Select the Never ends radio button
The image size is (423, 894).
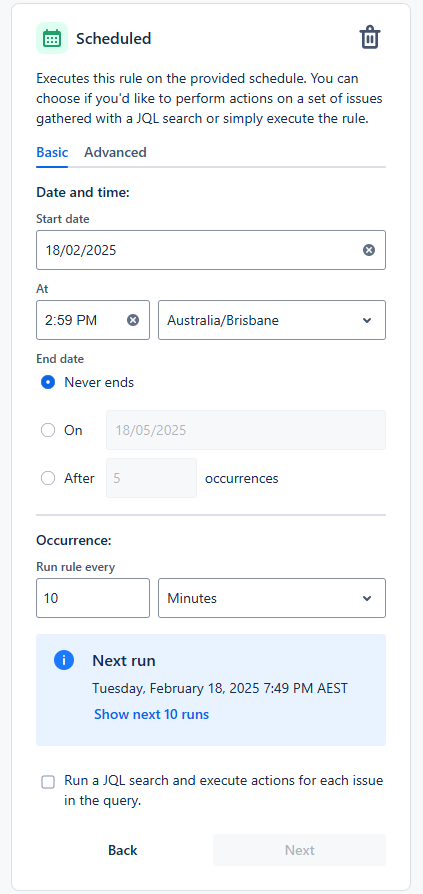[48, 382]
